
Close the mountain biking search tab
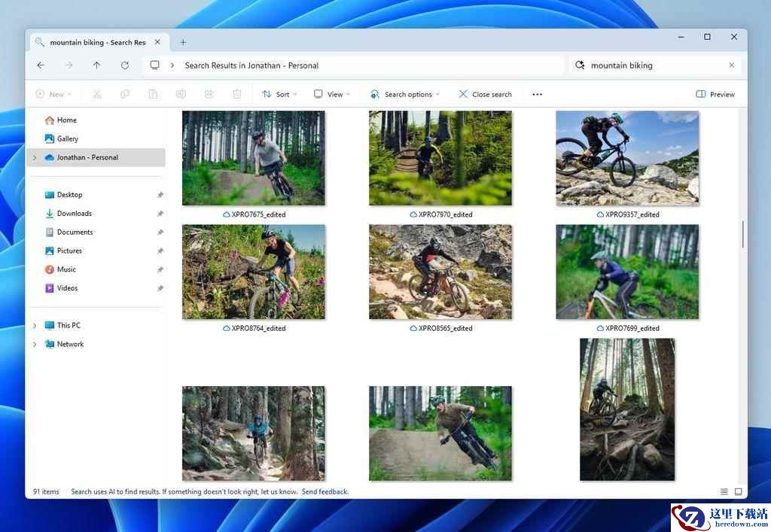point(157,42)
